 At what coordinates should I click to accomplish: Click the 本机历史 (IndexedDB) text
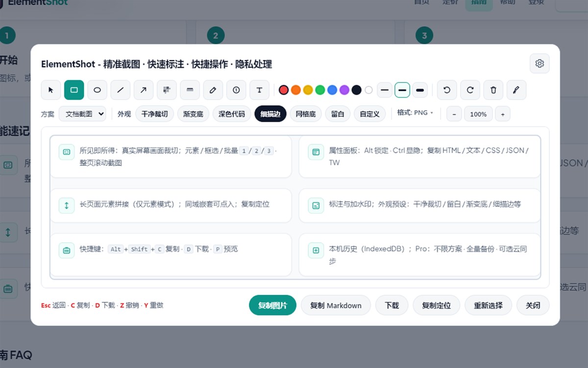tap(428, 255)
